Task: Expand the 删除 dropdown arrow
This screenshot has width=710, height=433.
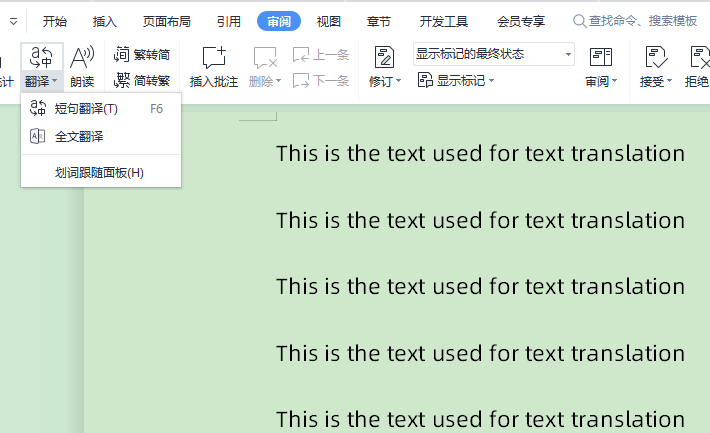Action: (279, 81)
